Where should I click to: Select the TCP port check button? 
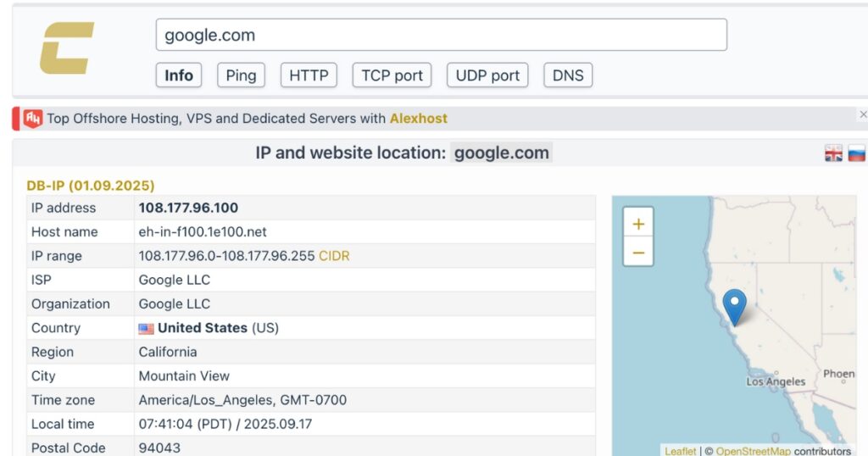[392, 75]
